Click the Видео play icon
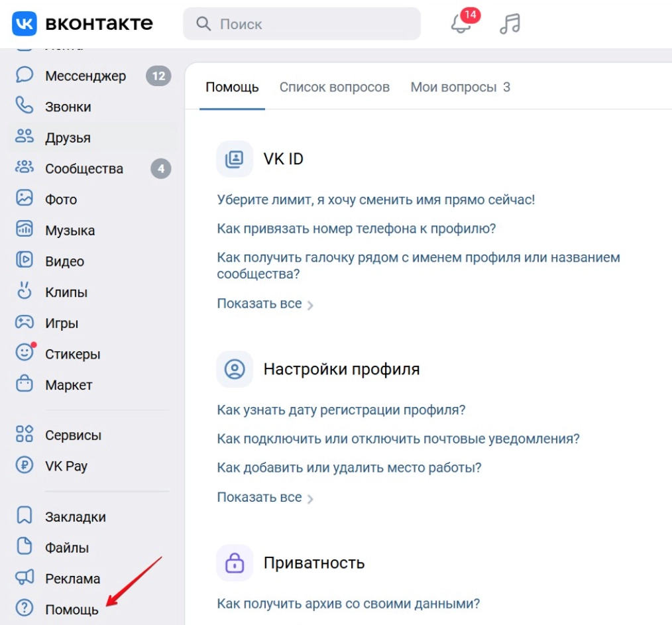The width and height of the screenshot is (672, 625). 25,260
